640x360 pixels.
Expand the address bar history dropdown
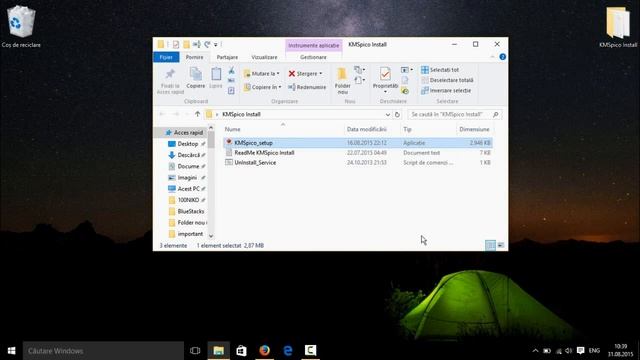(387, 115)
